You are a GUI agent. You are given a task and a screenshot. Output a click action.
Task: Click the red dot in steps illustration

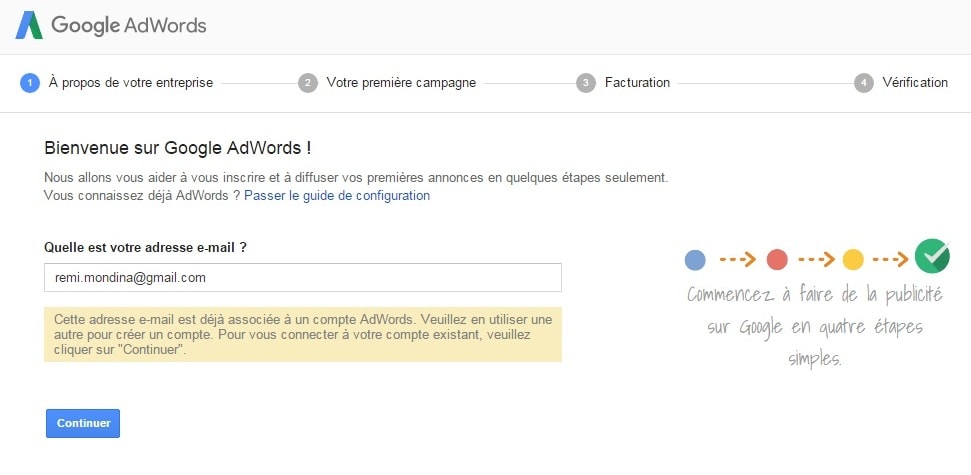pos(777,259)
